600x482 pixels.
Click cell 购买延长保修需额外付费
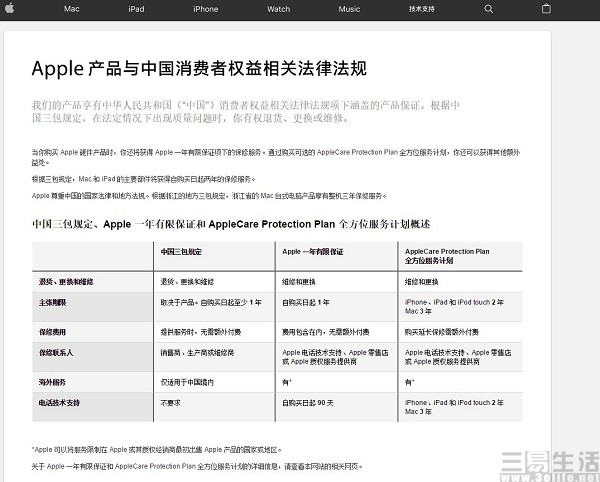click(x=442, y=332)
